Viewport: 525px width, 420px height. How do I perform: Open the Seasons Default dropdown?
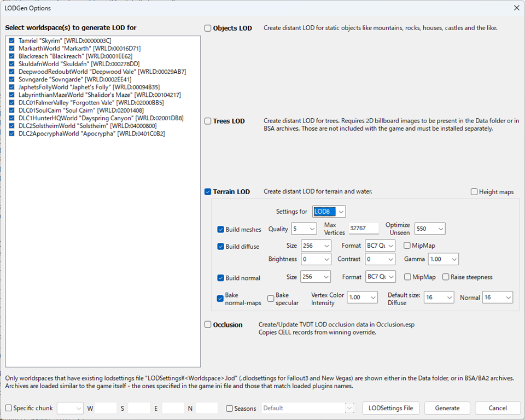point(308,409)
